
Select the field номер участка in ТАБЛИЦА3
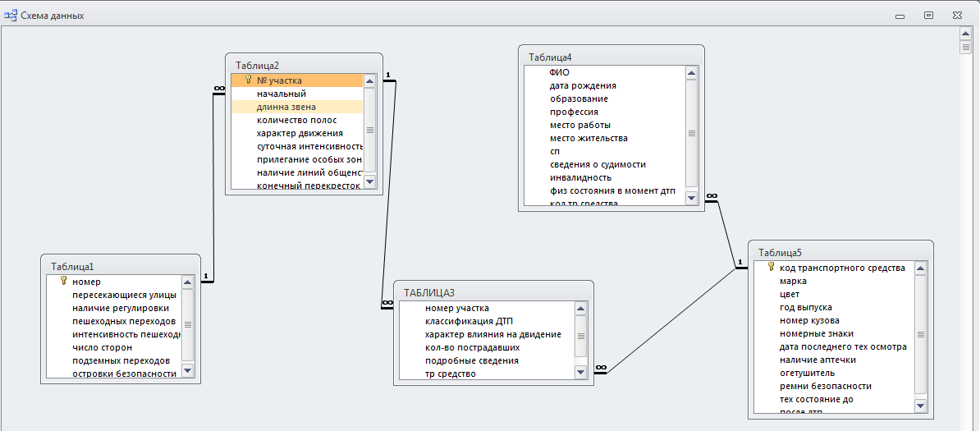[x=487, y=308]
